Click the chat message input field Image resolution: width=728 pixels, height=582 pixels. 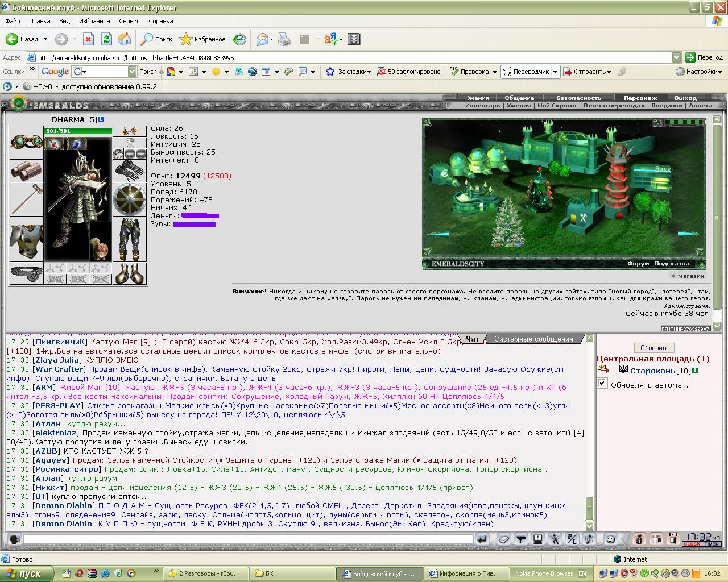coord(249,539)
